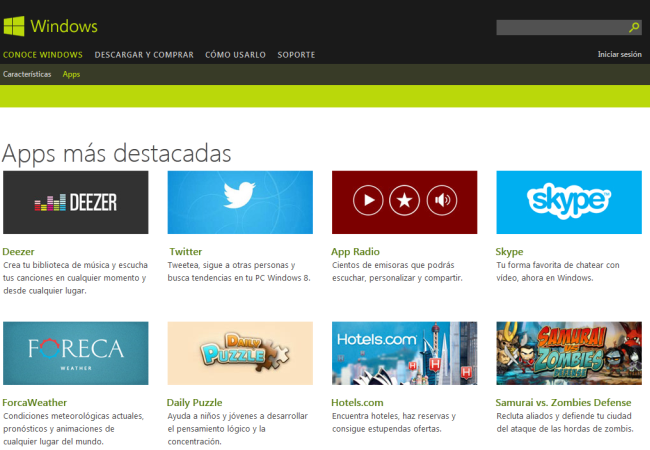
Task: Click text 'Condiciones meteorológicas actuales,'
Action: 73,416
